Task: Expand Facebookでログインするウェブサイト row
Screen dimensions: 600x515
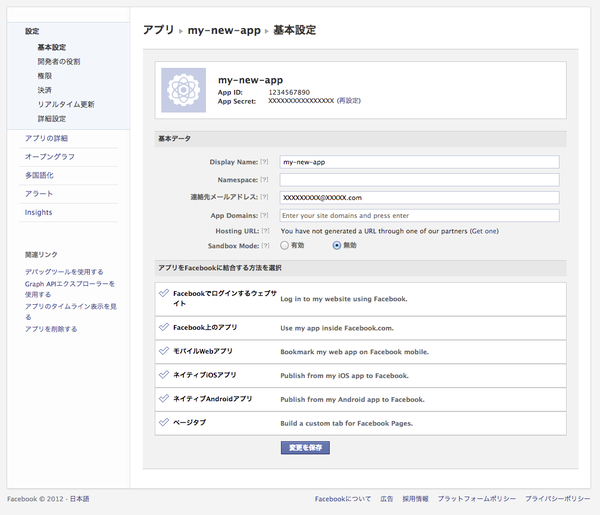Action: click(360, 299)
